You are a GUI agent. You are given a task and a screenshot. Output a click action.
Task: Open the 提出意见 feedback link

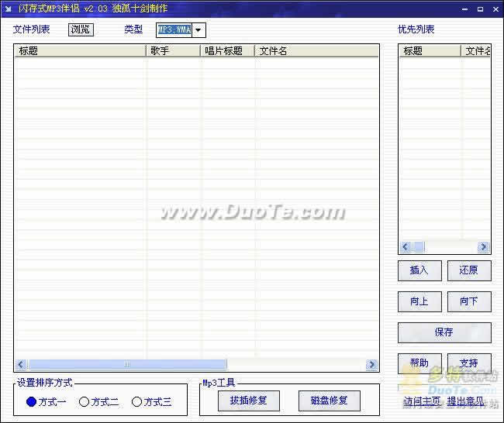(465, 401)
